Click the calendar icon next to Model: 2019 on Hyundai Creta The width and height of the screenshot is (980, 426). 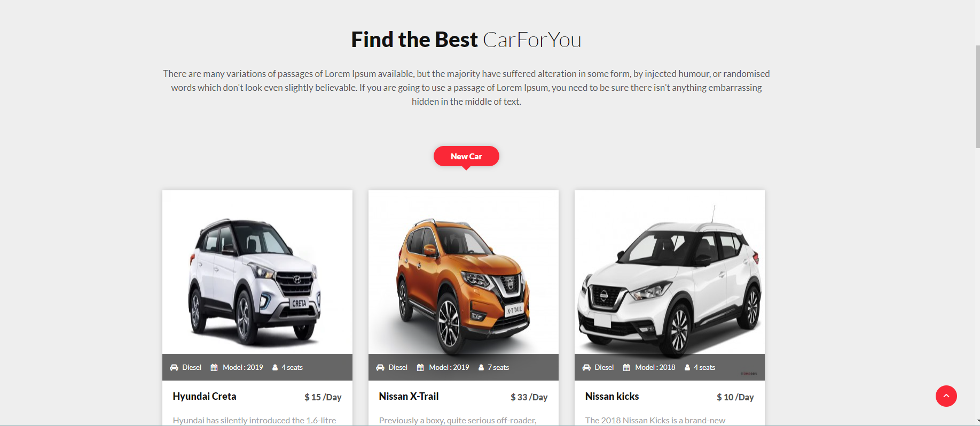tap(214, 368)
